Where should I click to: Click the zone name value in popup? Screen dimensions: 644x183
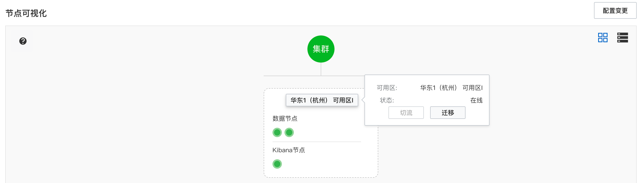point(451,88)
